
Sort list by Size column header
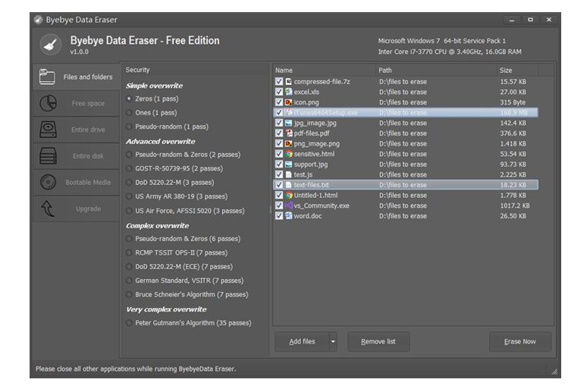pos(517,70)
